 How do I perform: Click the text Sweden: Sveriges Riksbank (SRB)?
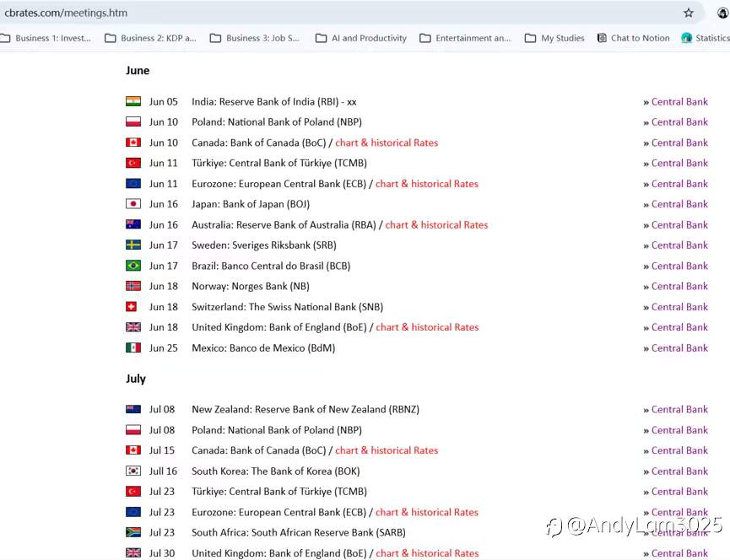(x=264, y=245)
